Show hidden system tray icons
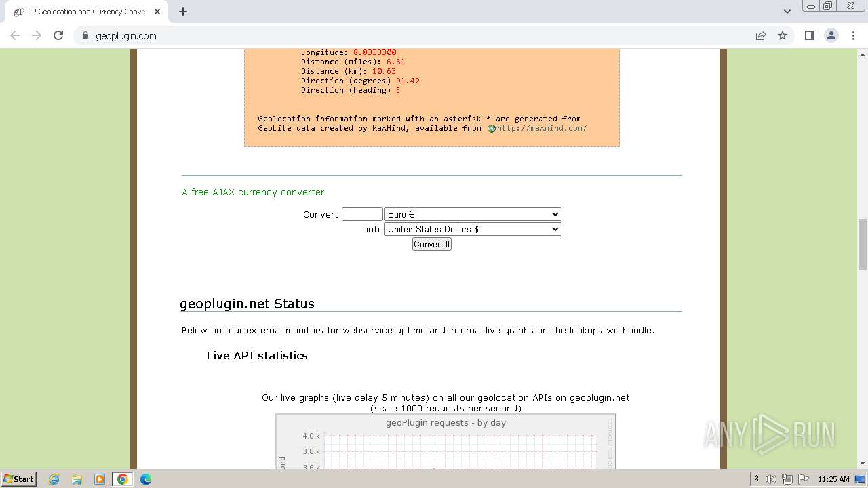868x488 pixels. pos(756,479)
